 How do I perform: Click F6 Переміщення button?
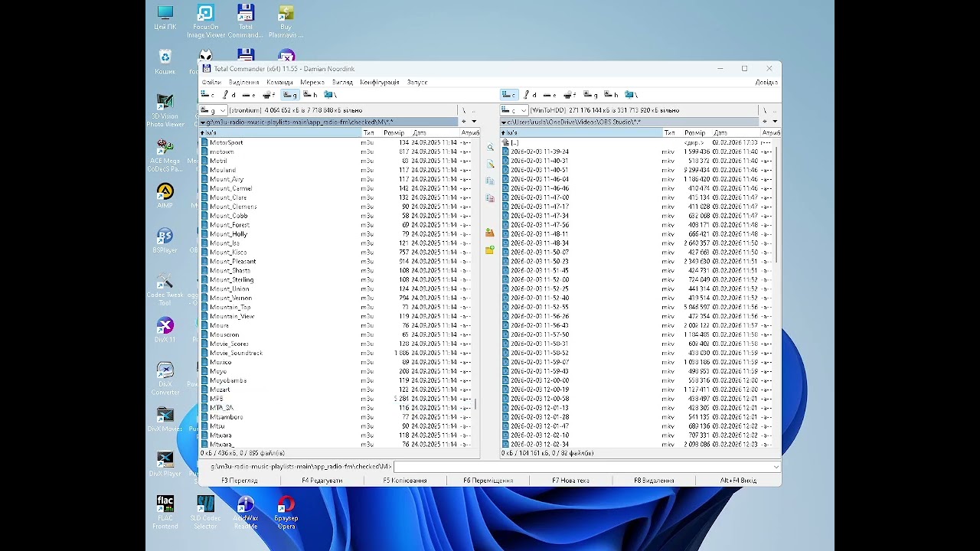pyautogui.click(x=488, y=481)
